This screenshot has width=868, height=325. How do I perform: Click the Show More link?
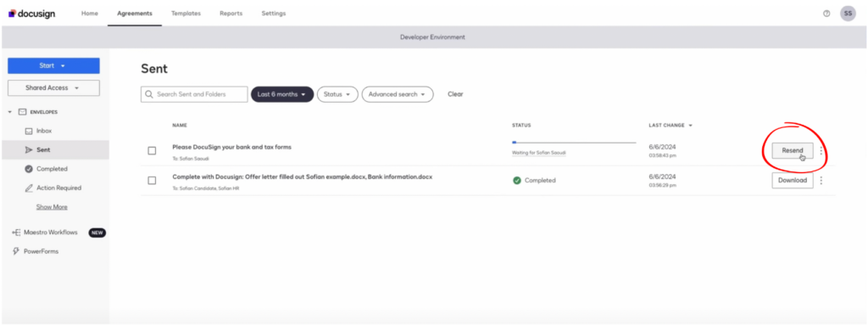tap(52, 207)
